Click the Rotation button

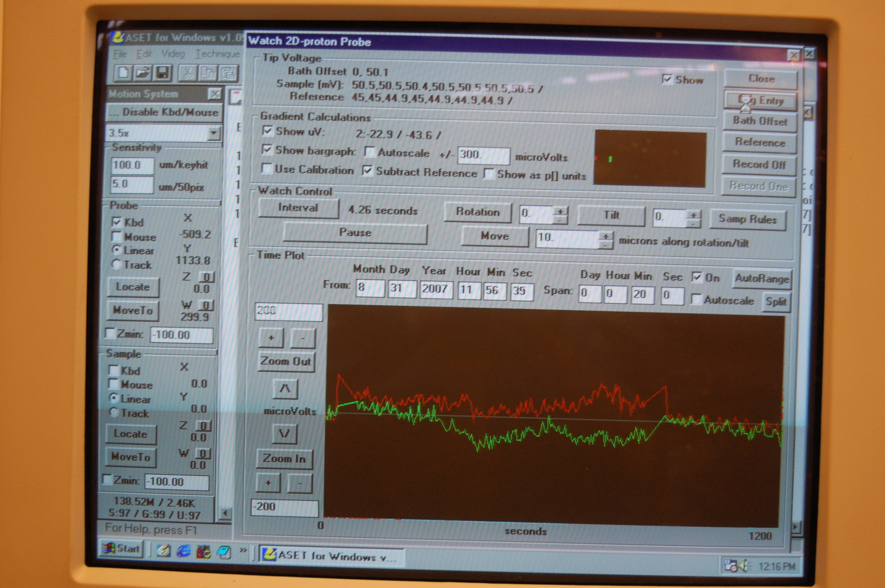coord(478,212)
